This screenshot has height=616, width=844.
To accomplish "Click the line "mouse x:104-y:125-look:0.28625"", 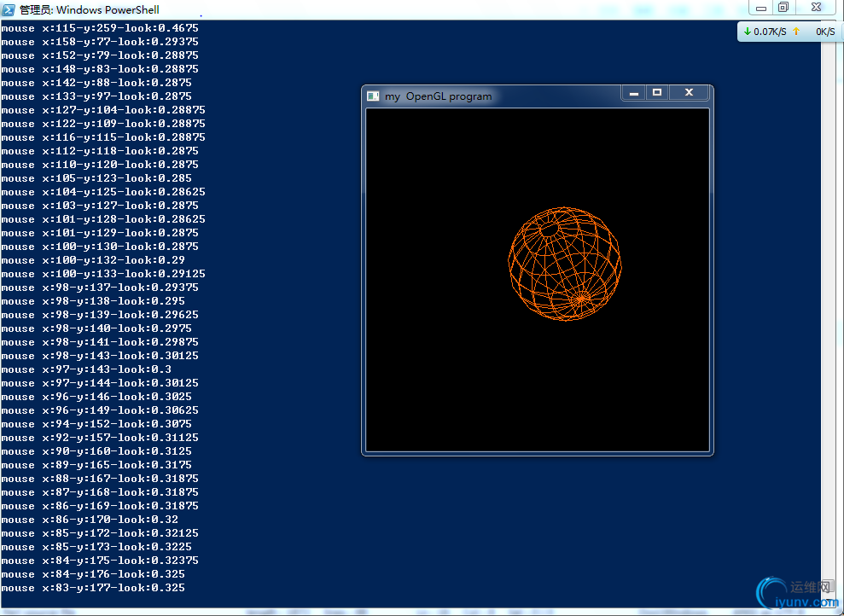I will [x=103, y=192].
